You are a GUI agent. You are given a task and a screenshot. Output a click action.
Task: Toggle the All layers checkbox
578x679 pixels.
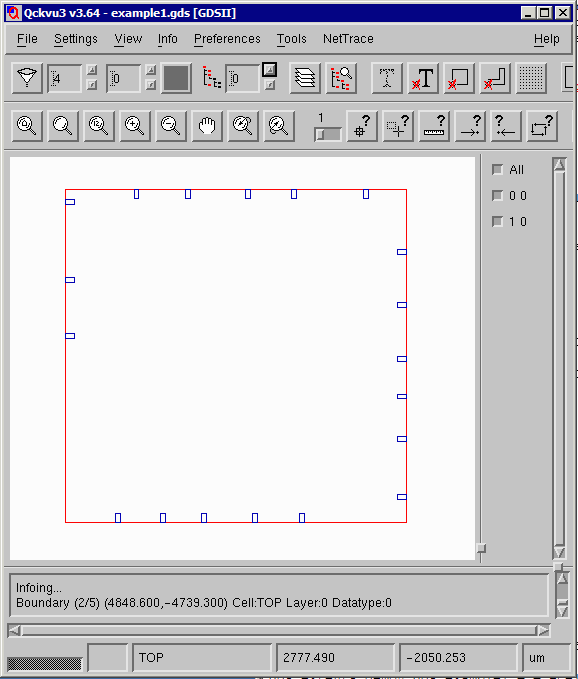click(497, 169)
